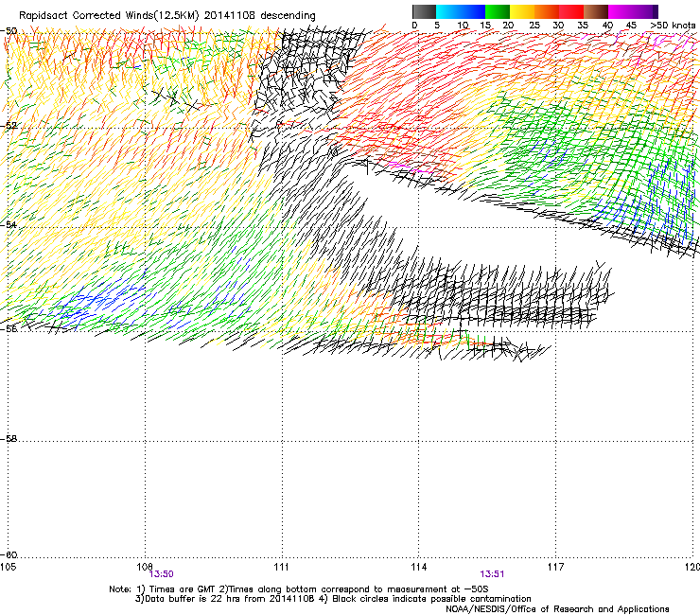Screen dimensions: 700x615
Task: Click the legend tick label 40
Action: 607,26
